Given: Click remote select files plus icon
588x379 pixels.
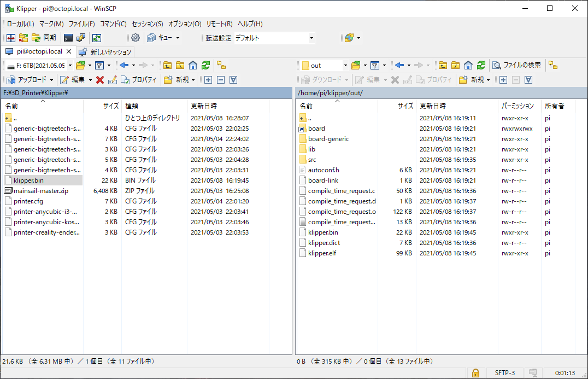Looking at the screenshot, I should tap(503, 79).
